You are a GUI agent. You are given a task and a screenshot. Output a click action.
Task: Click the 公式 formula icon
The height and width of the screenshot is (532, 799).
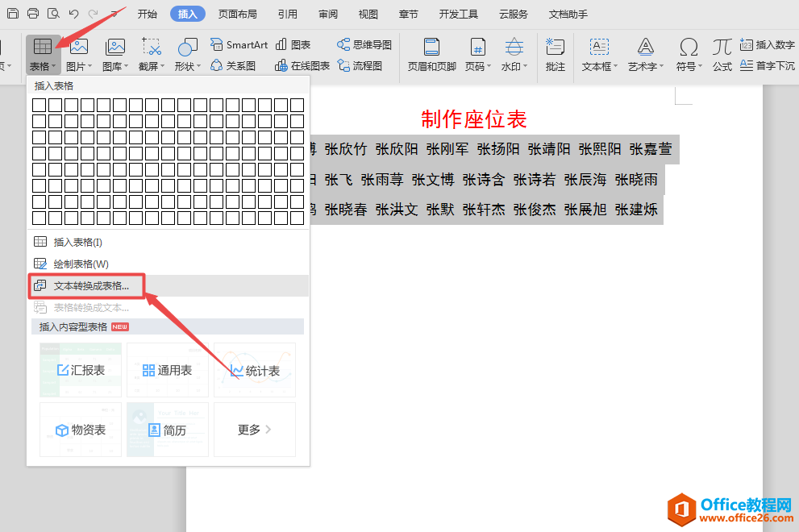tap(722, 48)
